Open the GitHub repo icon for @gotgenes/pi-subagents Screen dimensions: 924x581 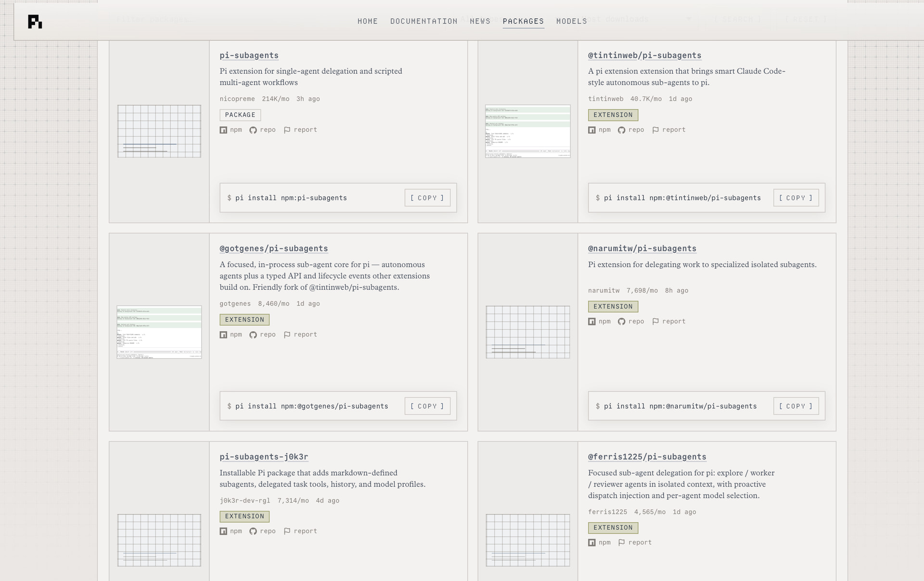[262, 335]
